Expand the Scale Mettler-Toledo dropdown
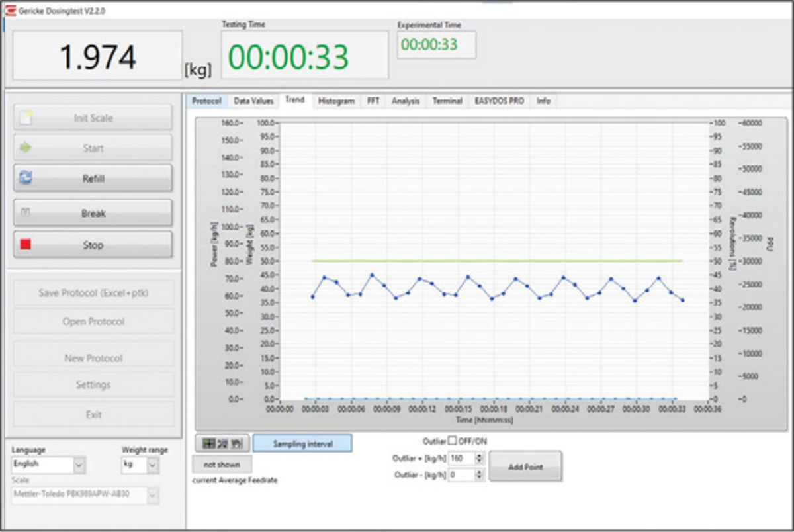Screen dimensions: 794x532 coord(153,494)
